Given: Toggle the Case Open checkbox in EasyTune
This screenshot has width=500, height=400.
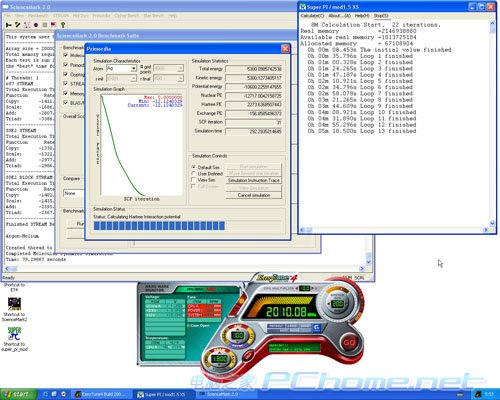Looking at the screenshot, I should pyautogui.click(x=188, y=325).
